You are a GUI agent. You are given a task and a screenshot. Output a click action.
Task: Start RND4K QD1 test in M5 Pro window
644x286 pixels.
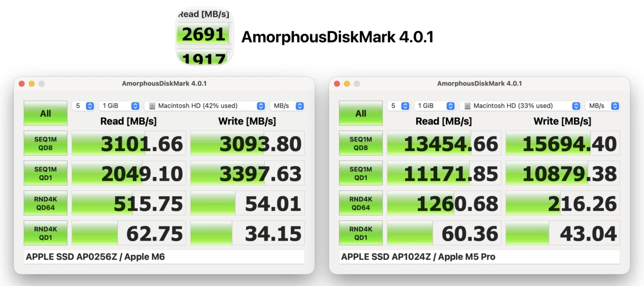click(361, 233)
